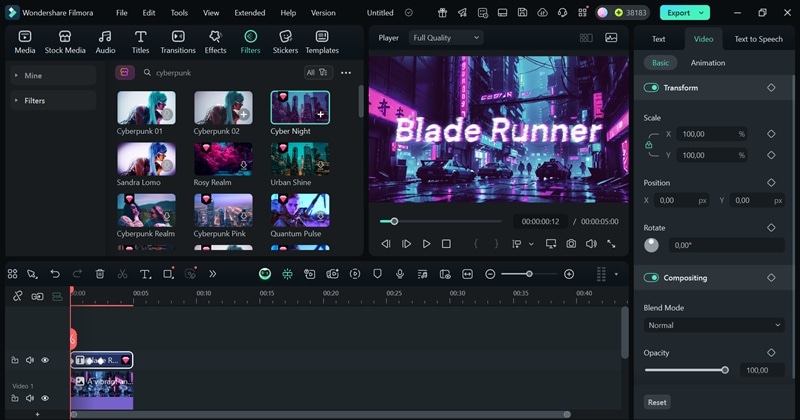Open the Stickers panel
This screenshot has height=420, width=800.
[285, 42]
